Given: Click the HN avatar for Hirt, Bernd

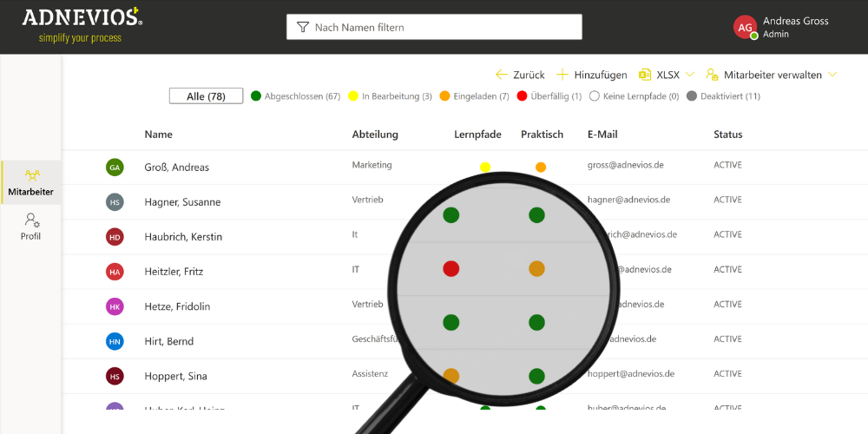Looking at the screenshot, I should tap(115, 341).
